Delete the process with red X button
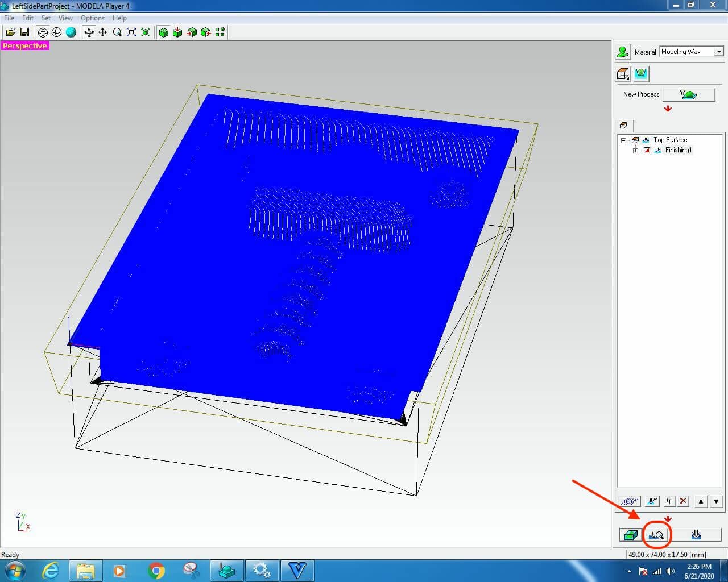The image size is (728, 582). coord(684,501)
